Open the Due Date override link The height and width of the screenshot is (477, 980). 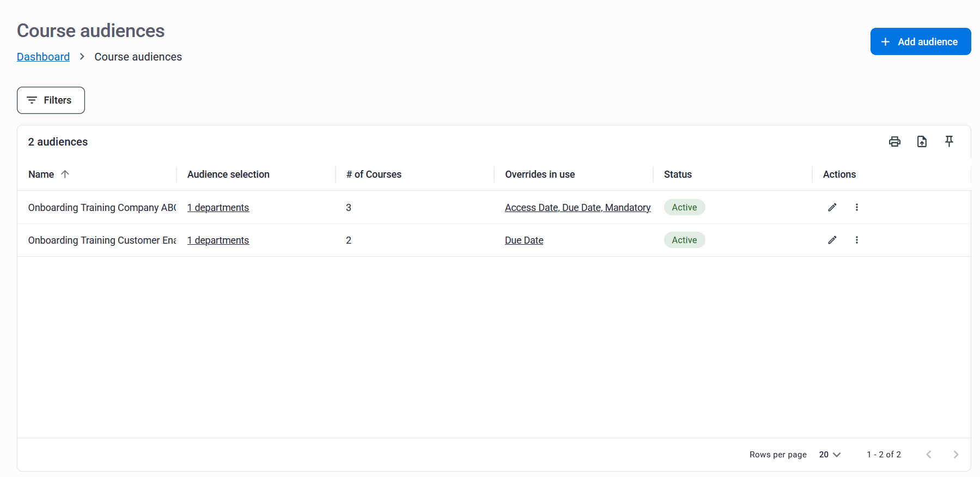click(524, 240)
